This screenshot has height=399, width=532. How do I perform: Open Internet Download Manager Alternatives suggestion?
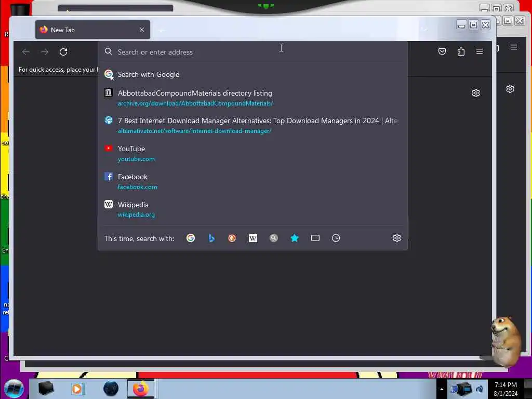[x=253, y=126]
